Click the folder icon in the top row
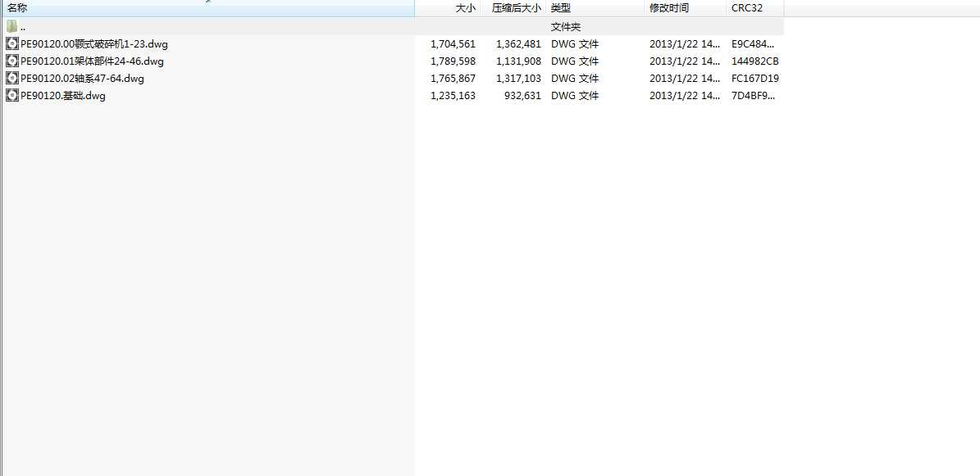The width and height of the screenshot is (980, 476). pyautogui.click(x=11, y=25)
